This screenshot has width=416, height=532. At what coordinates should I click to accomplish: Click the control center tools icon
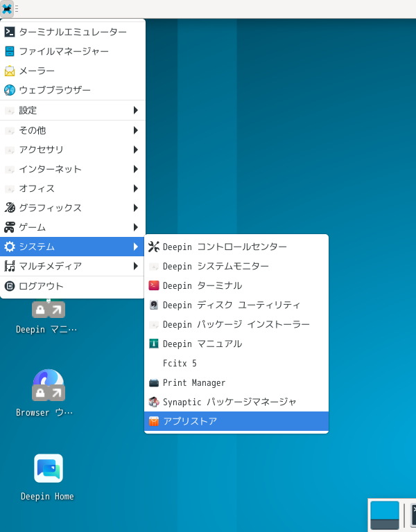[x=154, y=247]
